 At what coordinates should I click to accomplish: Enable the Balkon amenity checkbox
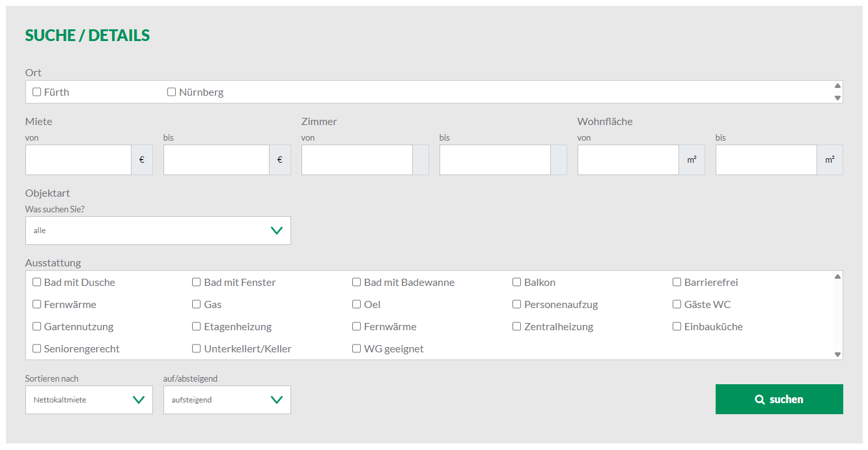coord(517,282)
